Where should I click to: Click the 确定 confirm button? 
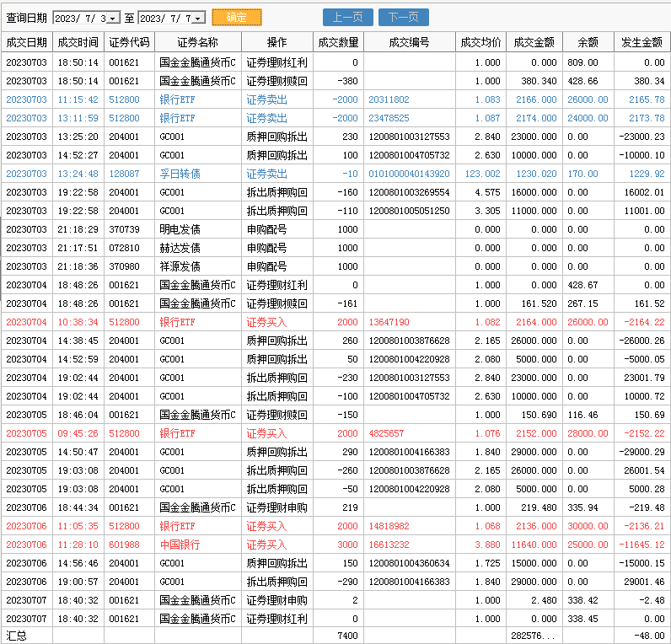237,17
